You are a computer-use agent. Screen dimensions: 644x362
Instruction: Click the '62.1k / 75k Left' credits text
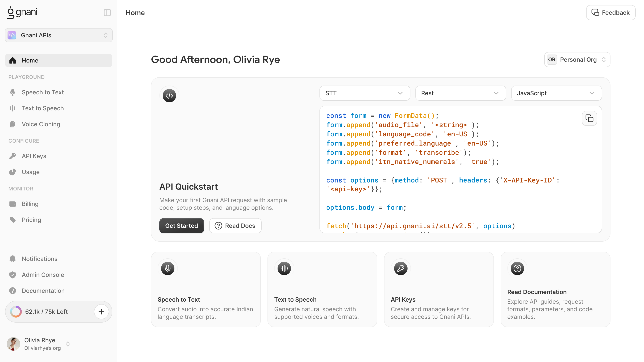(46, 312)
